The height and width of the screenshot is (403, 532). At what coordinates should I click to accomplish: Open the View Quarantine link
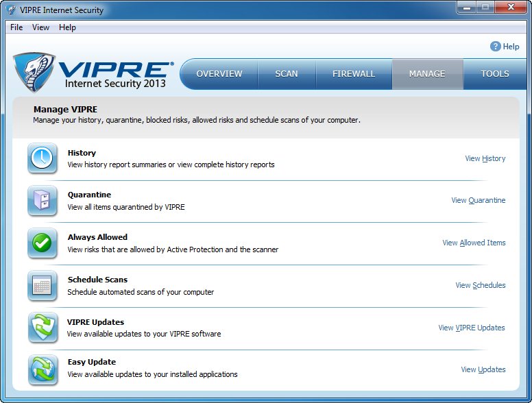click(479, 200)
